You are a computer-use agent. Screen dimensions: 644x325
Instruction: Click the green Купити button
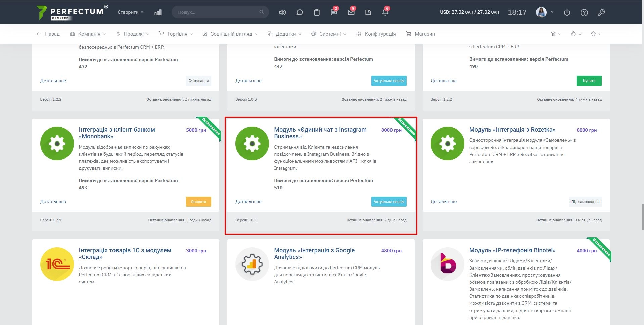pyautogui.click(x=589, y=81)
